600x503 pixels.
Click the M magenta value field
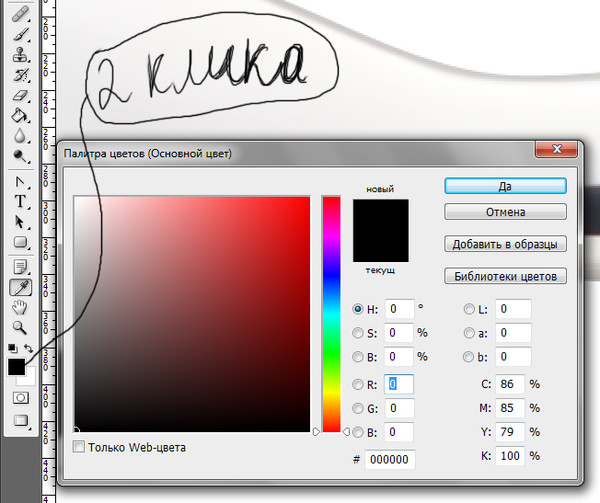tap(510, 408)
